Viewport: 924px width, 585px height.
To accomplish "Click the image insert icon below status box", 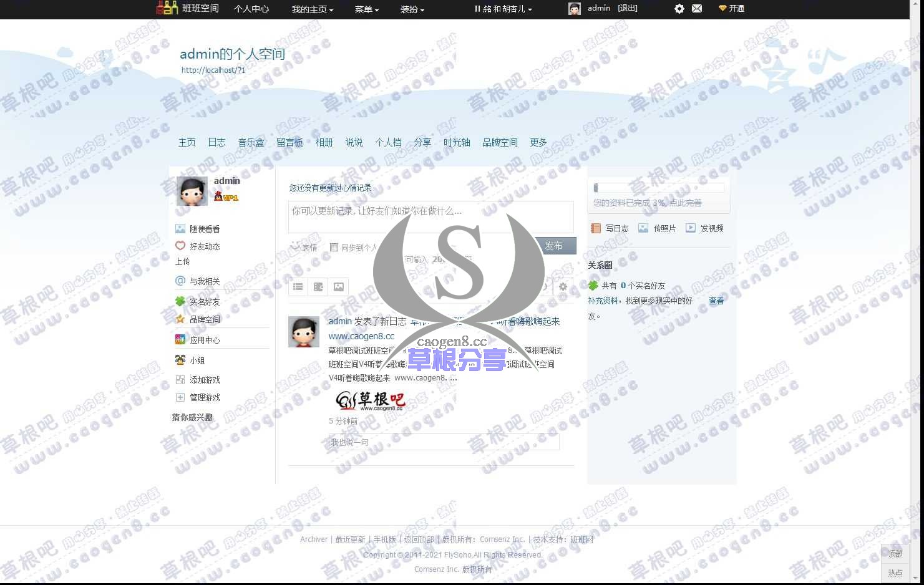I will [339, 286].
